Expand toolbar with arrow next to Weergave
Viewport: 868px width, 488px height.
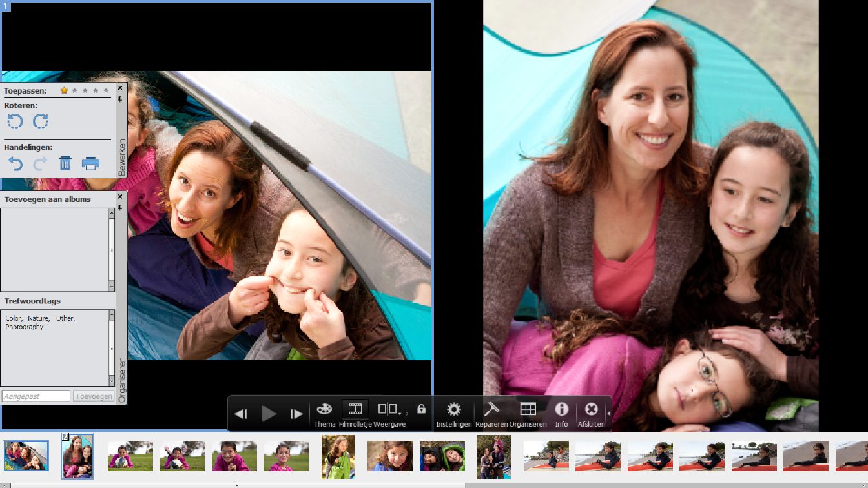point(406,413)
